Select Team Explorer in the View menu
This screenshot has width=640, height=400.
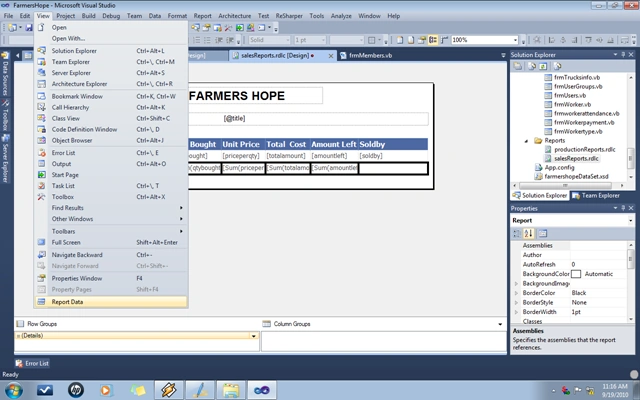point(111,62)
